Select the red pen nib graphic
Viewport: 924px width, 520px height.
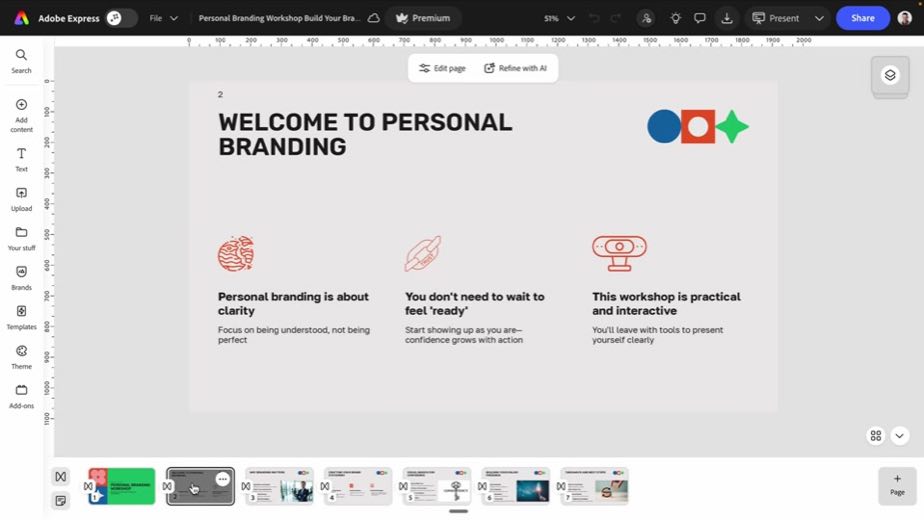pos(423,254)
